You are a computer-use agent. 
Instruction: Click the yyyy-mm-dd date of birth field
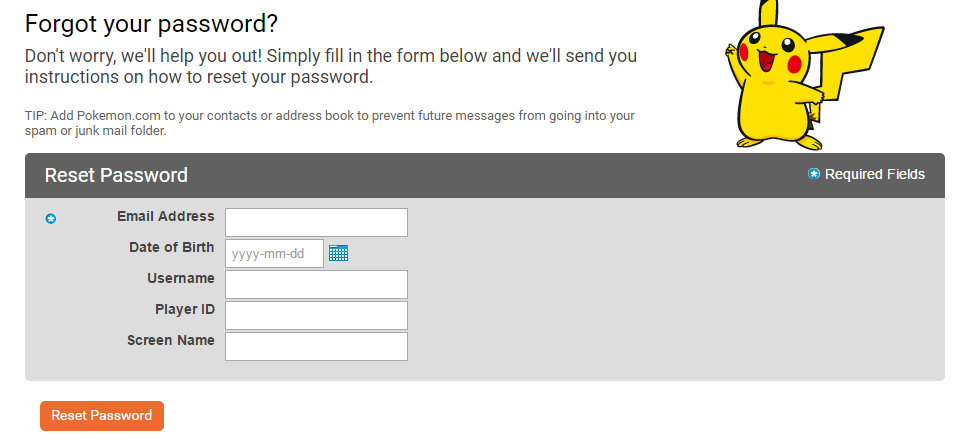tap(274, 253)
